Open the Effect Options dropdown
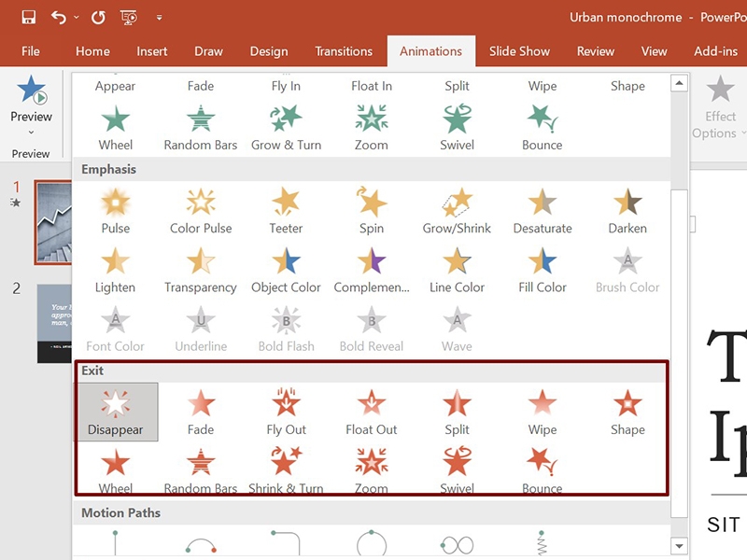Image resolution: width=747 pixels, height=560 pixels. click(x=719, y=107)
